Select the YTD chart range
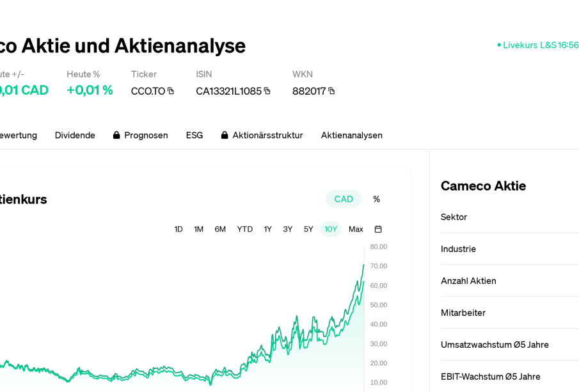Image resolution: width=579 pixels, height=392 pixels. point(245,229)
